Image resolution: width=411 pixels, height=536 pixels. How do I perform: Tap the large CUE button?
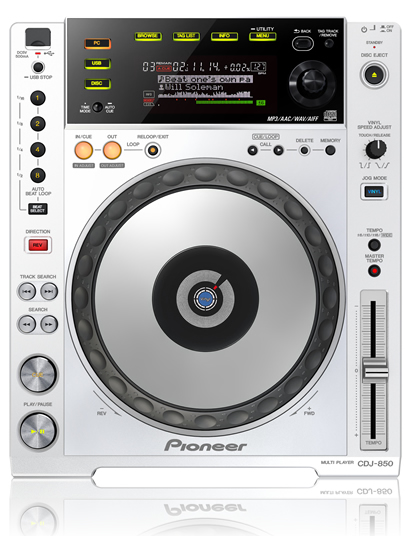(38, 374)
